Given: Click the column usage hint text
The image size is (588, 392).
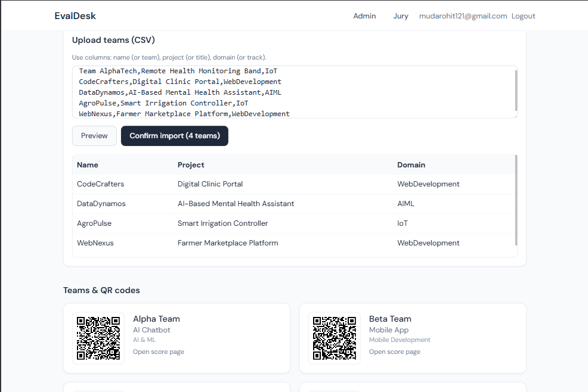Looking at the screenshot, I should point(169,57).
